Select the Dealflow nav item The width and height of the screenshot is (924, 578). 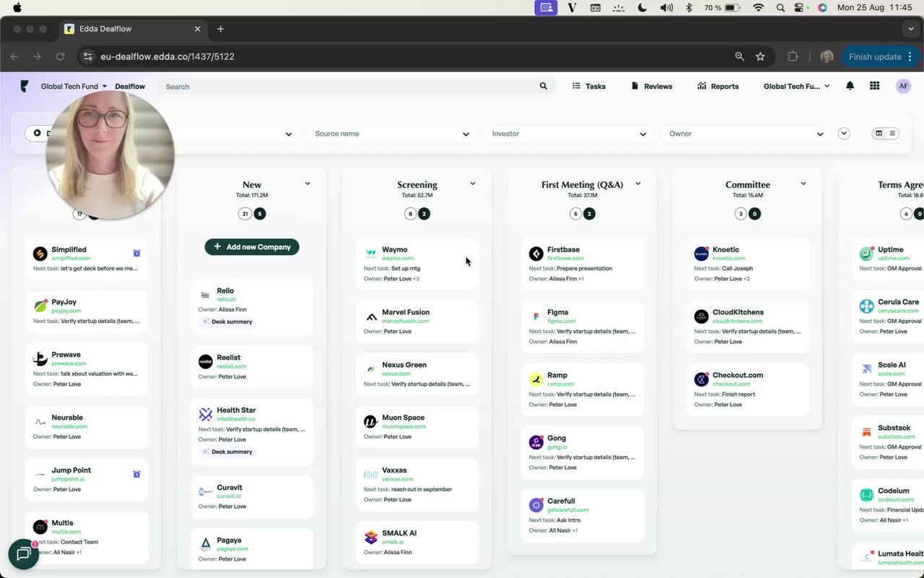(x=130, y=86)
